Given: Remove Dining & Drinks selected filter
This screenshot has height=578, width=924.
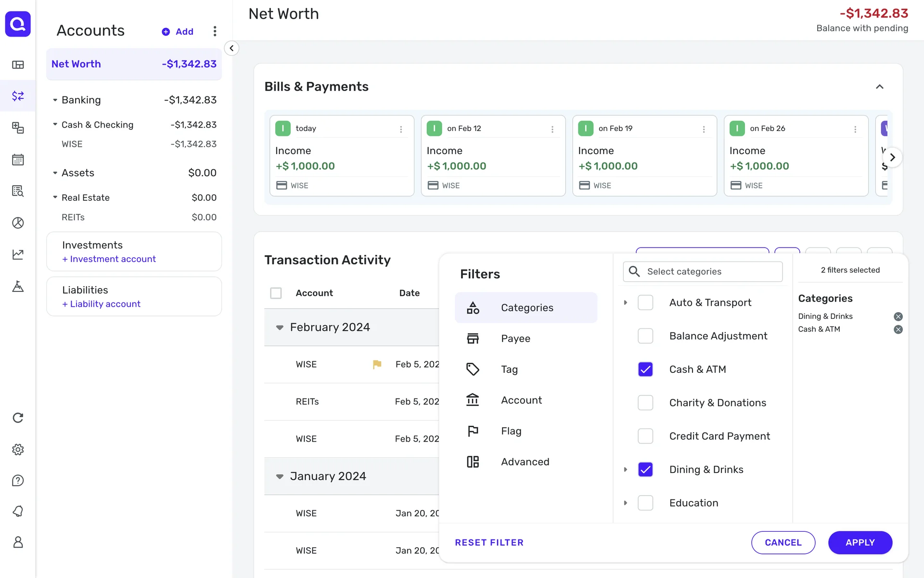Looking at the screenshot, I should (898, 316).
